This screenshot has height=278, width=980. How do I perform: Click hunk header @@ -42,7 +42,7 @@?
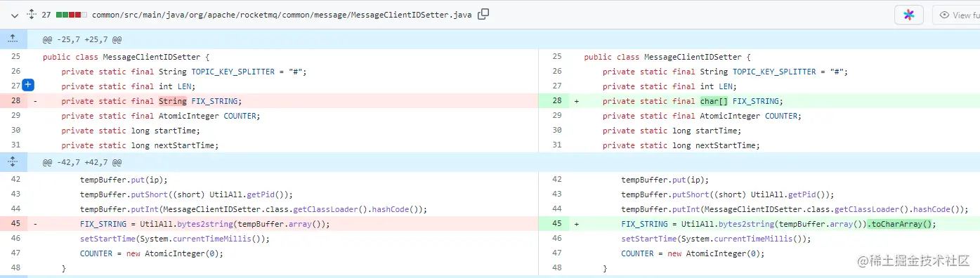[82, 162]
